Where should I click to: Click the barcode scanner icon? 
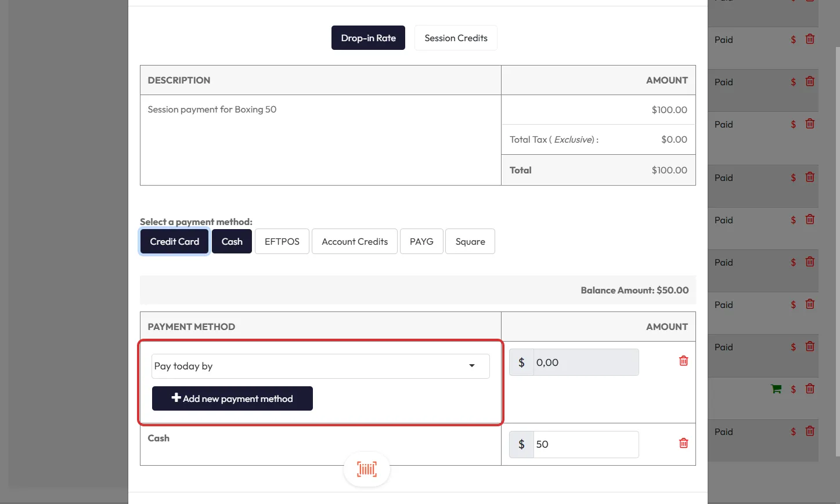pos(366,469)
